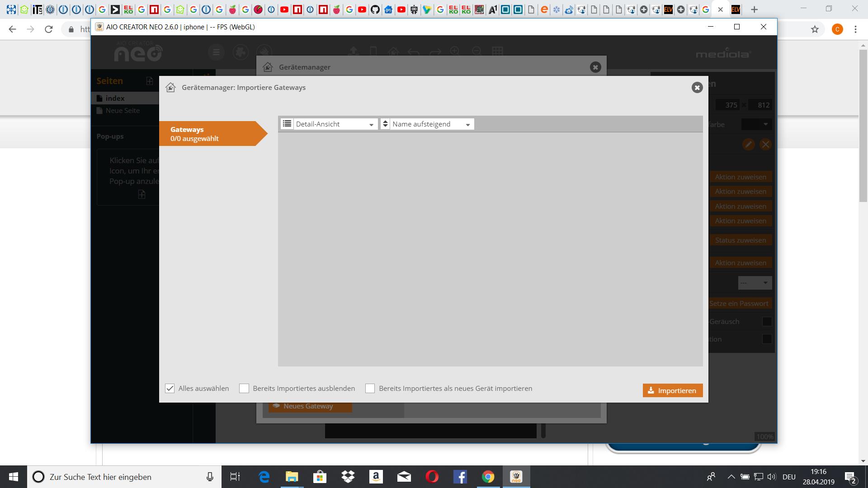Open Dropbox from the taskbar
The width and height of the screenshot is (868, 488).
click(x=348, y=477)
